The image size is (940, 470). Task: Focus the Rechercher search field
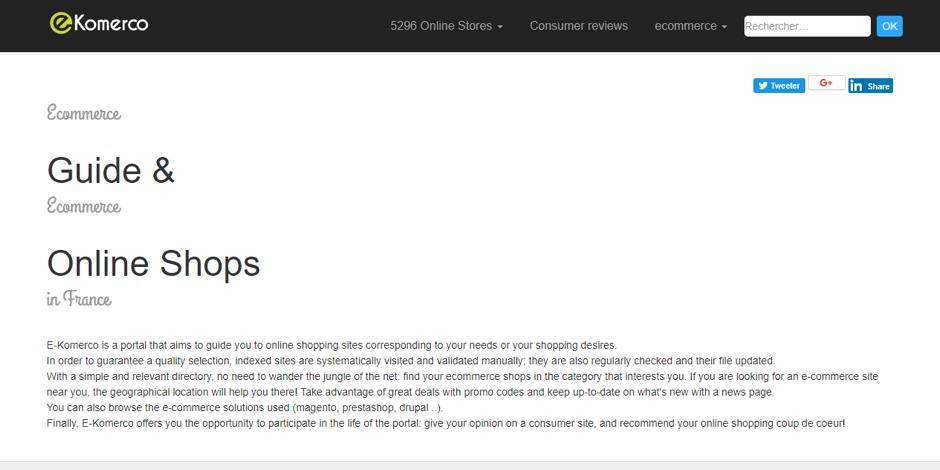(x=807, y=26)
